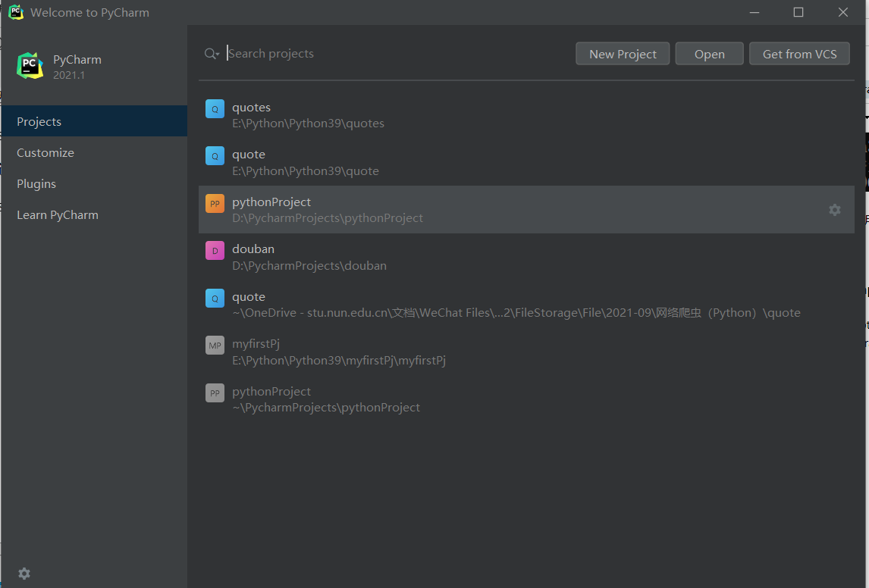Open the Plugins tab
869x588 pixels.
[x=94, y=183]
